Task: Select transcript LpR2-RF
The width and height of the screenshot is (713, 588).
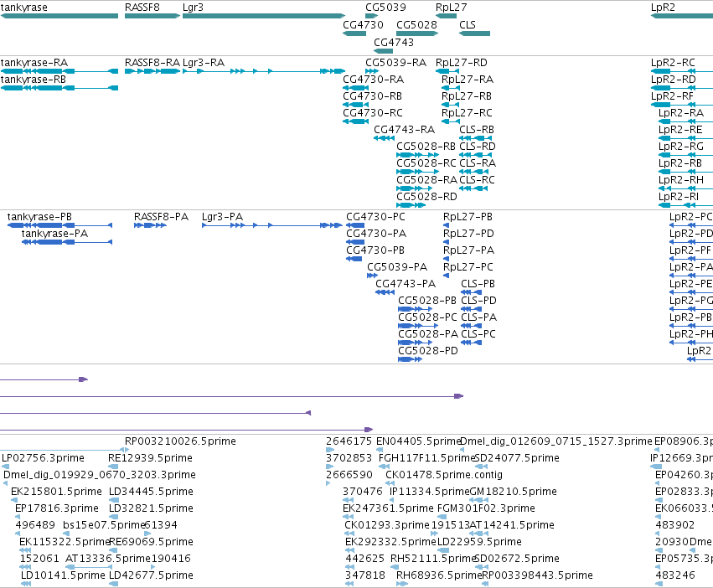Action: coord(672,96)
